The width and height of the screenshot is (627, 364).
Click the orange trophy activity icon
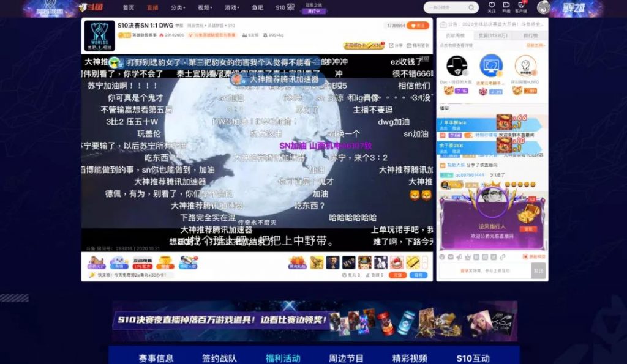(x=165, y=262)
